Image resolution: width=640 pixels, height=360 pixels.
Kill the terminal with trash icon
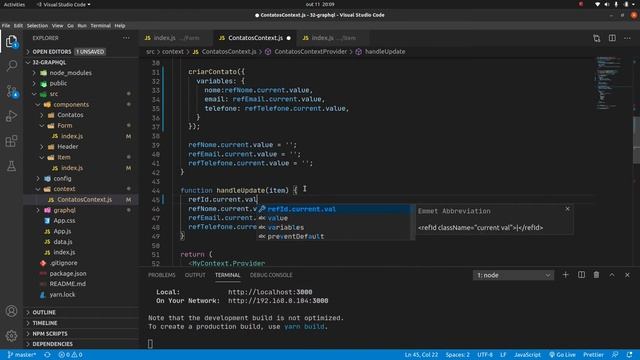(x=596, y=275)
